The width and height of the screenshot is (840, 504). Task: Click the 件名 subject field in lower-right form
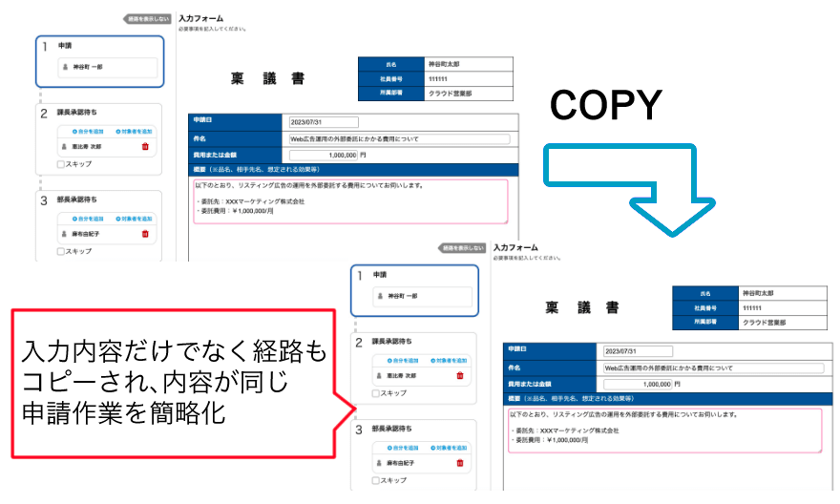714,367
